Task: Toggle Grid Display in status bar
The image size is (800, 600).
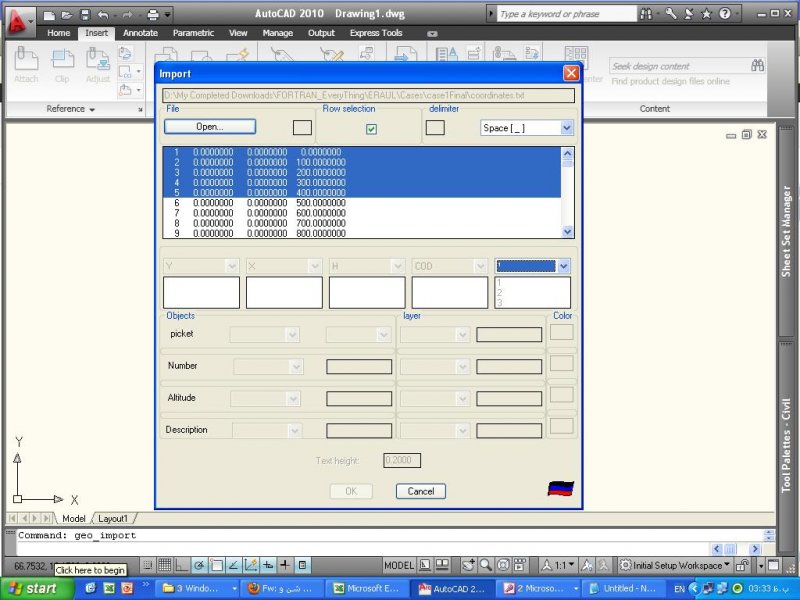Action: point(165,565)
